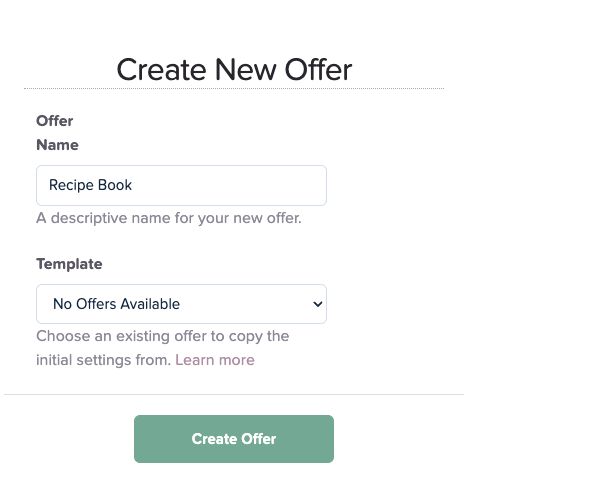The image size is (600, 488).
Task: Click the empty right side of the Offer Name input
Action: click(x=260, y=186)
